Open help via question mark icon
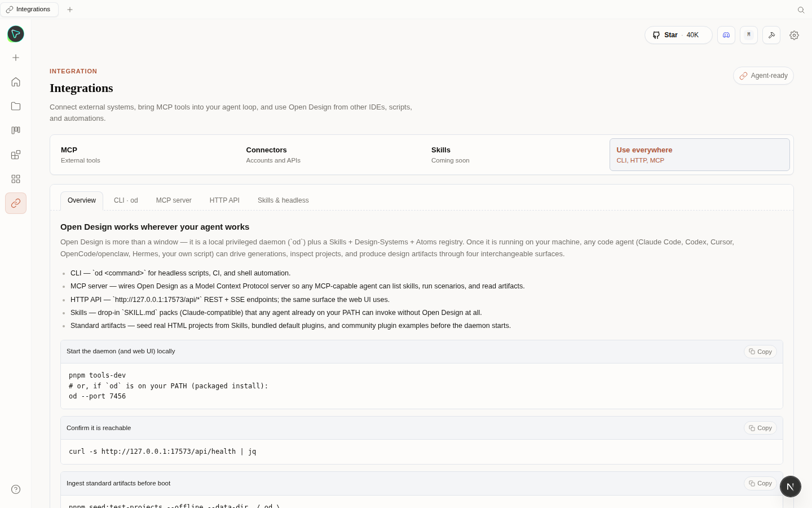Screen dimensions: 812x508 tap(16, 489)
